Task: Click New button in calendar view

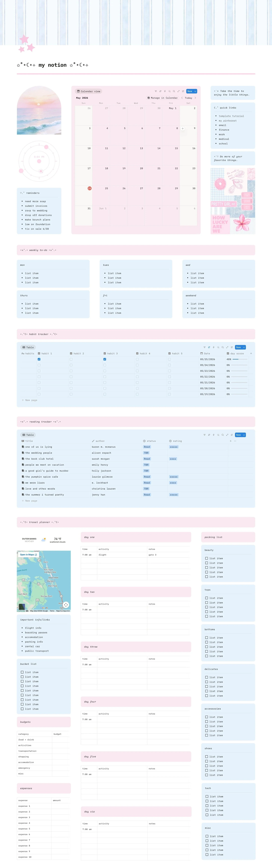Action: point(190,91)
